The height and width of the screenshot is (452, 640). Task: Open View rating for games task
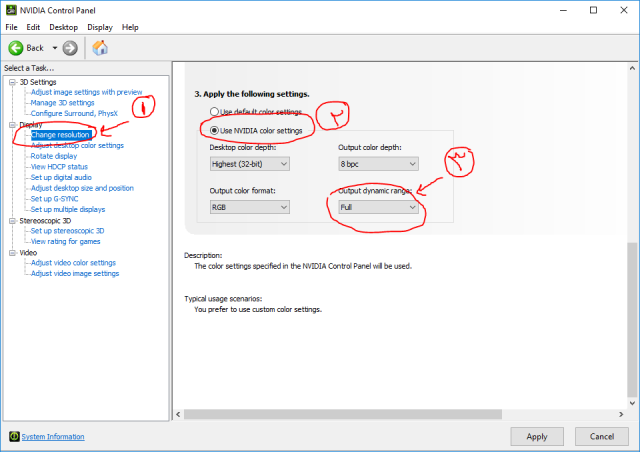point(65,241)
